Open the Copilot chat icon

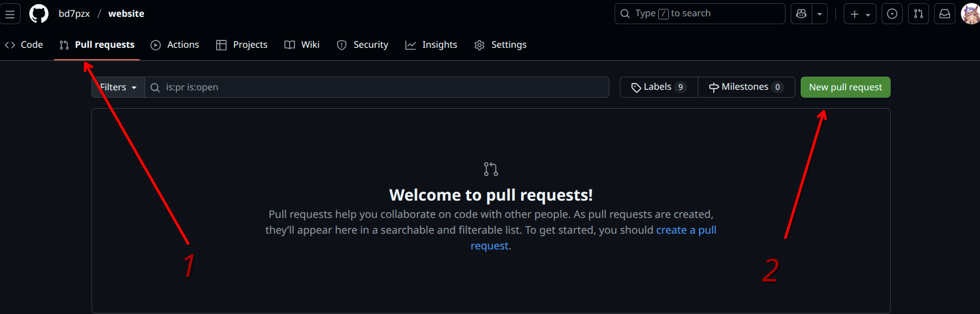[x=801, y=14]
